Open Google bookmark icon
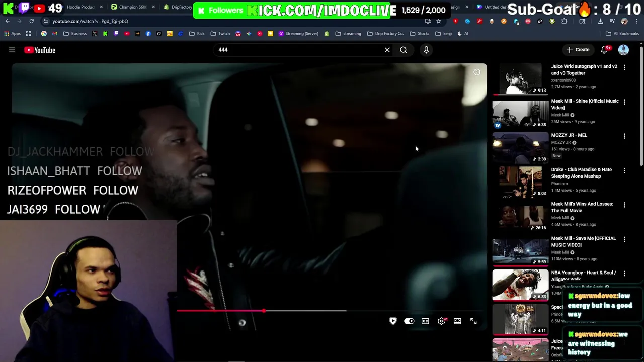The width and height of the screenshot is (644, 362). click(x=44, y=34)
